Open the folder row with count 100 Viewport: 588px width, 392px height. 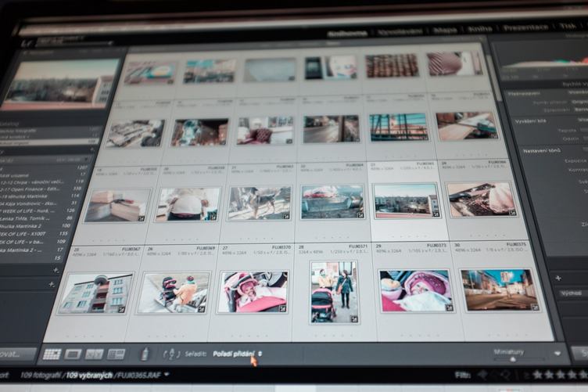click(x=36, y=226)
